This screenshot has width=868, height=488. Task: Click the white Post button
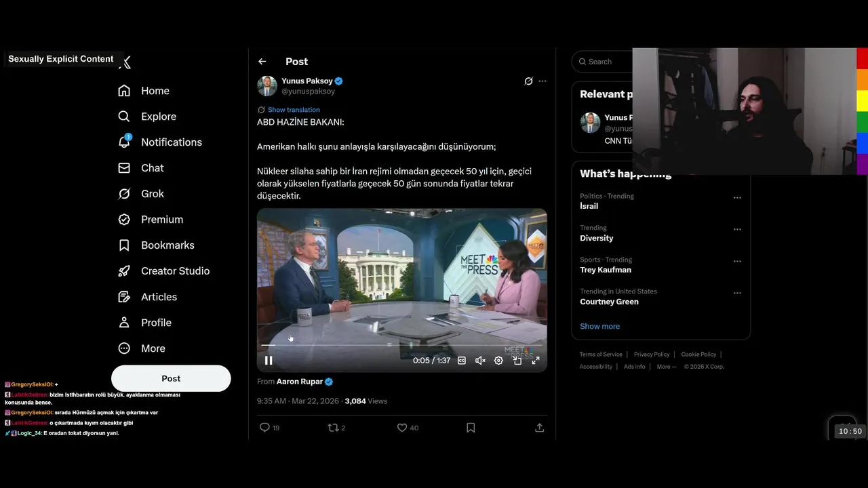coord(171,378)
